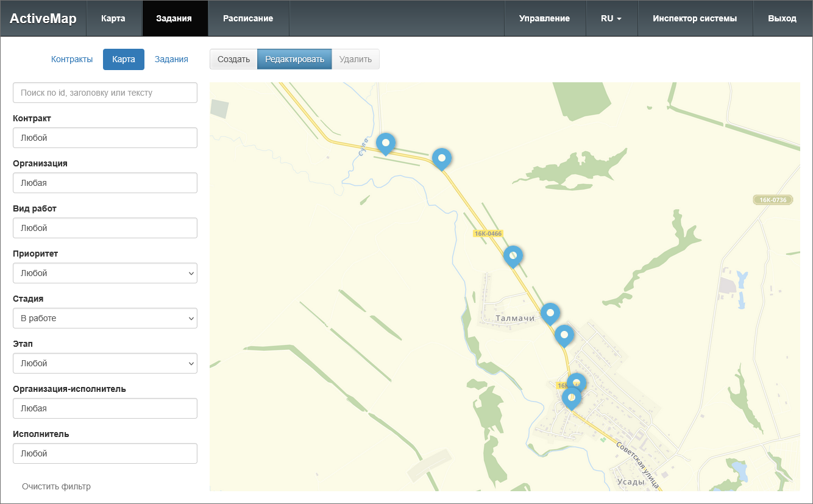This screenshot has width=813, height=504.
Task: Select the map marker below the 16K-0466 label
Action: point(513,256)
